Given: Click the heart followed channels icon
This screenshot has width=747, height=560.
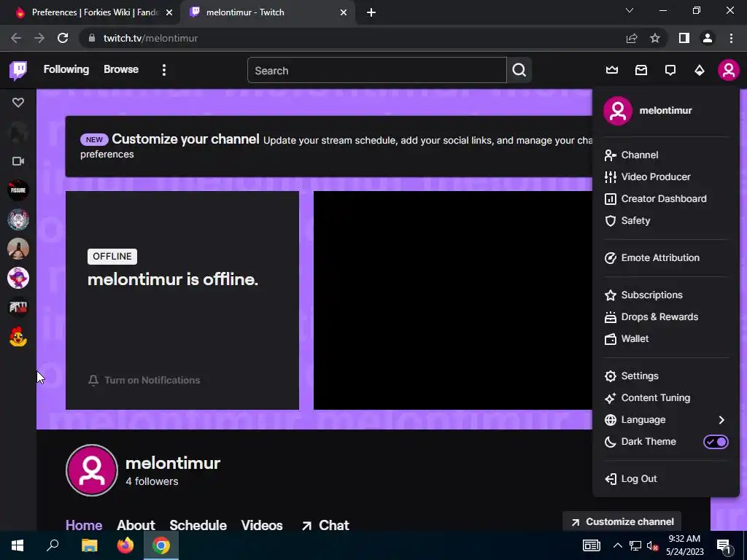Looking at the screenshot, I should click(18, 102).
